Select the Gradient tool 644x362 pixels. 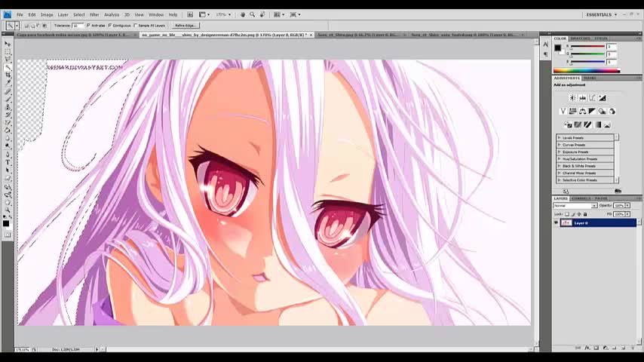[8, 130]
